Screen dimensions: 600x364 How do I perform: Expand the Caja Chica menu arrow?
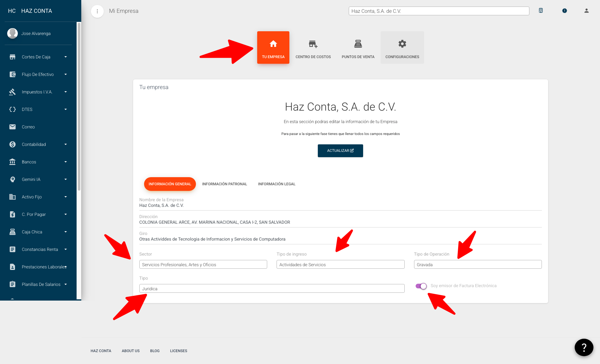tap(66, 232)
